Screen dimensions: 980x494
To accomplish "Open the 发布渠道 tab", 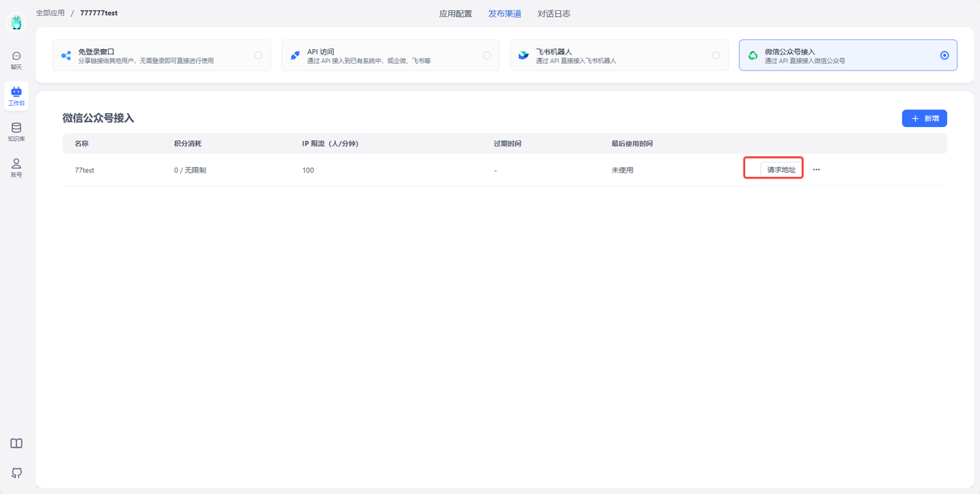I will click(505, 14).
